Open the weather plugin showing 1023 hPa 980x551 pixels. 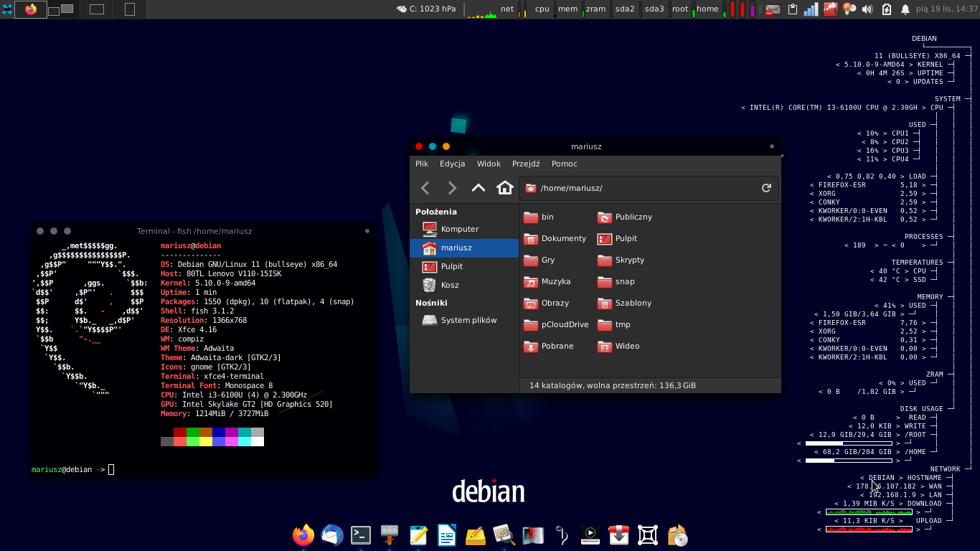coord(426,9)
